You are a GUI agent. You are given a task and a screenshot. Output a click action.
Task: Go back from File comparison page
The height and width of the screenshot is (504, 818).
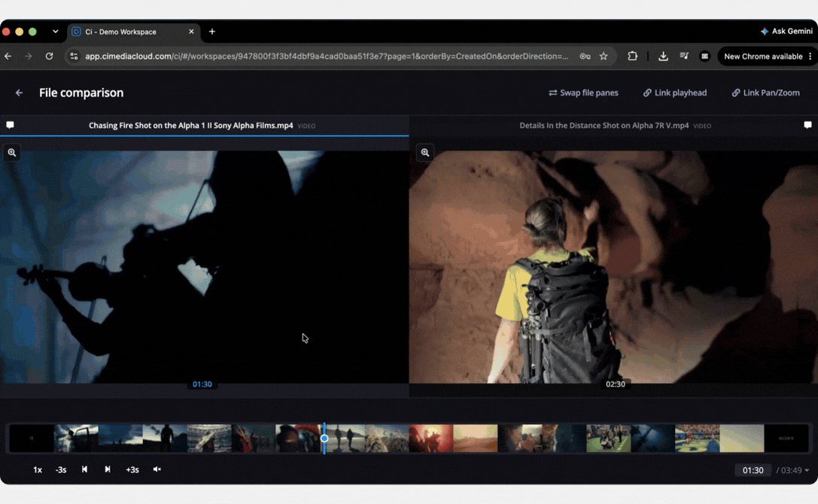[x=20, y=93]
